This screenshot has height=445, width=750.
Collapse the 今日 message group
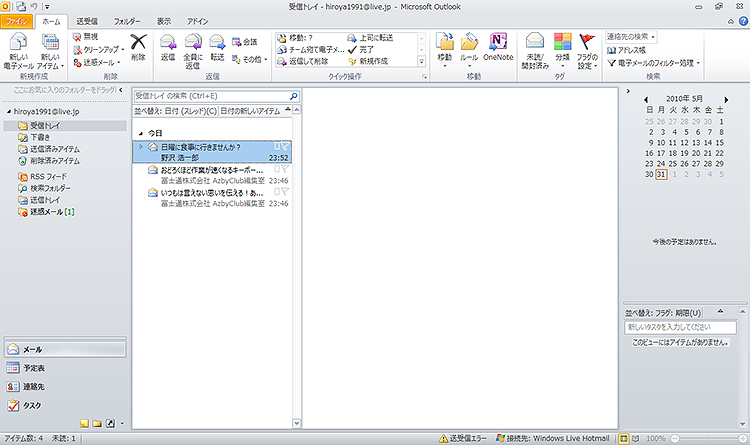[x=141, y=133]
